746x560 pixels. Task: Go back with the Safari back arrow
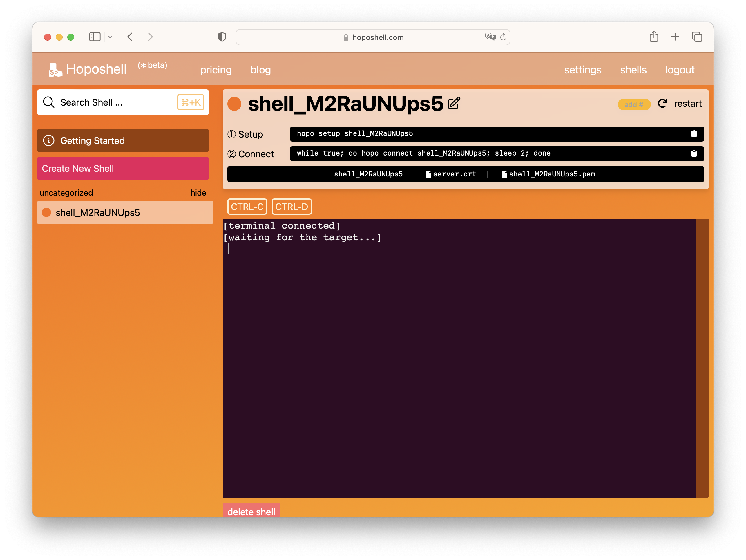pyautogui.click(x=130, y=37)
